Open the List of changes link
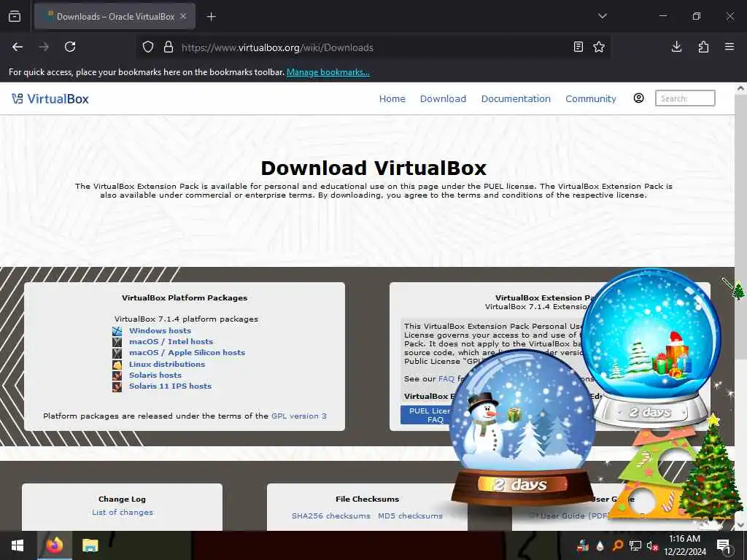The height and width of the screenshot is (560, 747). click(123, 512)
